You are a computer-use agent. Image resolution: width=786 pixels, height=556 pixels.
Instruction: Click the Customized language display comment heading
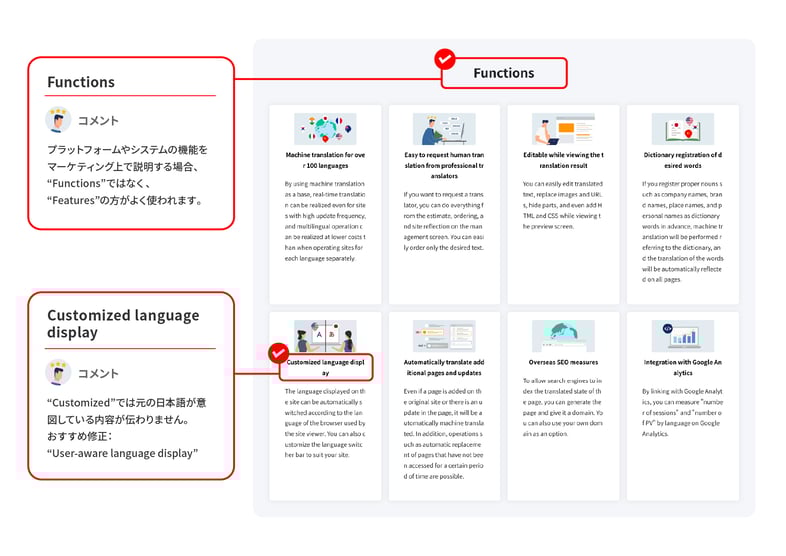pos(123,324)
